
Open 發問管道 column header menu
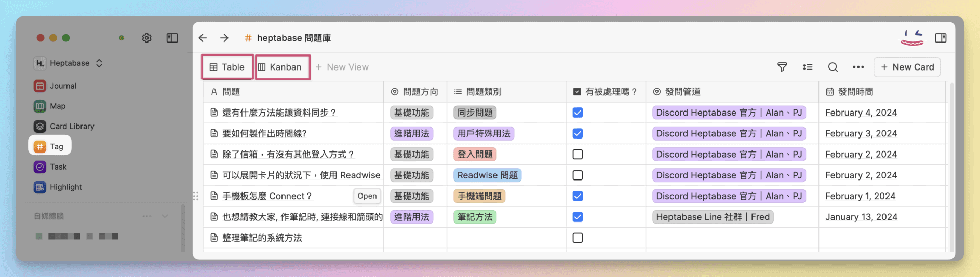coord(732,92)
